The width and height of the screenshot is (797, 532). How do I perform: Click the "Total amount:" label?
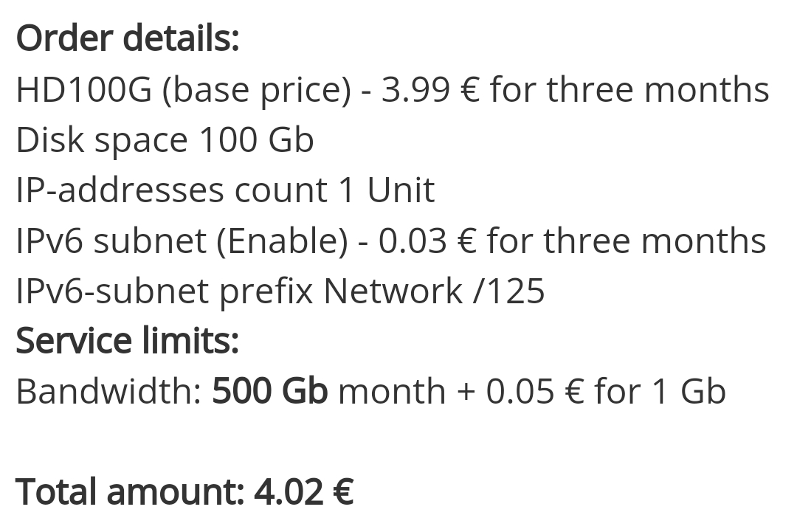point(130,491)
